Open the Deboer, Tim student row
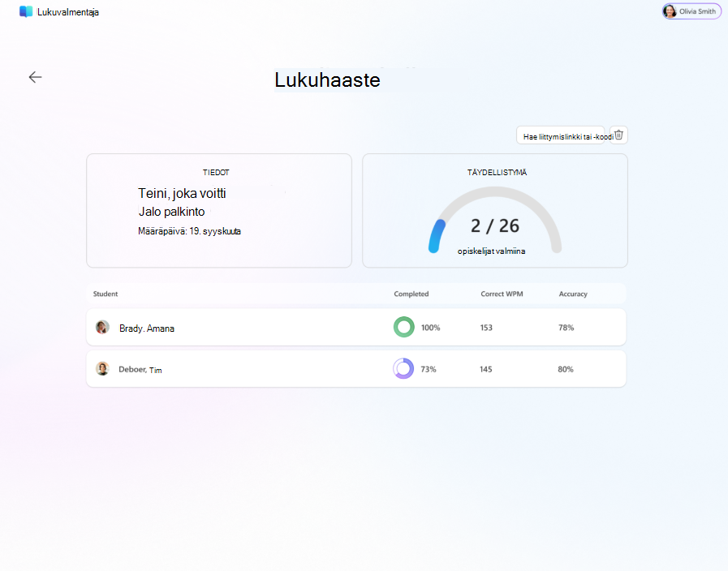The image size is (728, 571). click(x=356, y=369)
